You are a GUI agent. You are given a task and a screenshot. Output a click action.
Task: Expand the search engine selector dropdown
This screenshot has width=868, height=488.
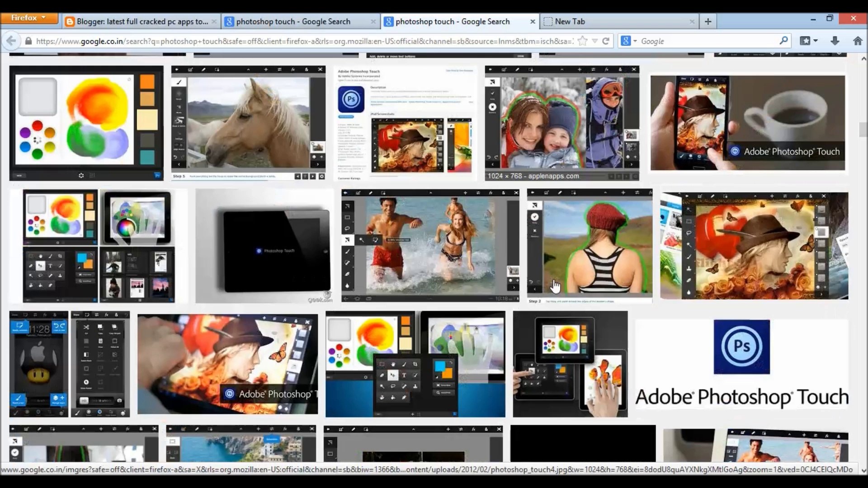635,41
